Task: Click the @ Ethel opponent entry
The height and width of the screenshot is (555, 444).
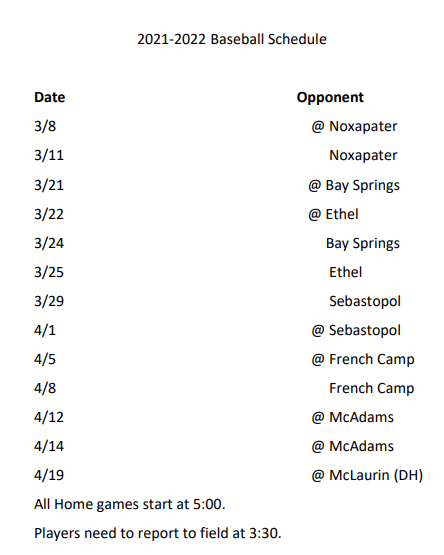Action: [334, 214]
